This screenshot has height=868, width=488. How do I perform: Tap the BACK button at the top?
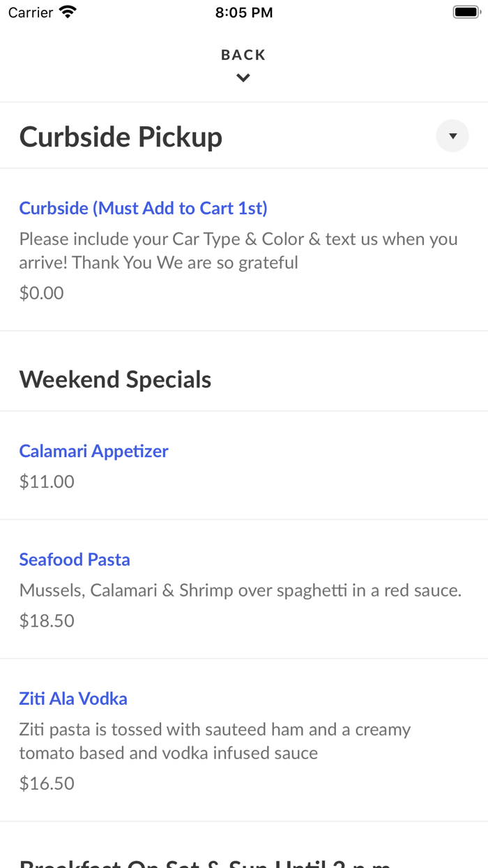click(x=243, y=54)
